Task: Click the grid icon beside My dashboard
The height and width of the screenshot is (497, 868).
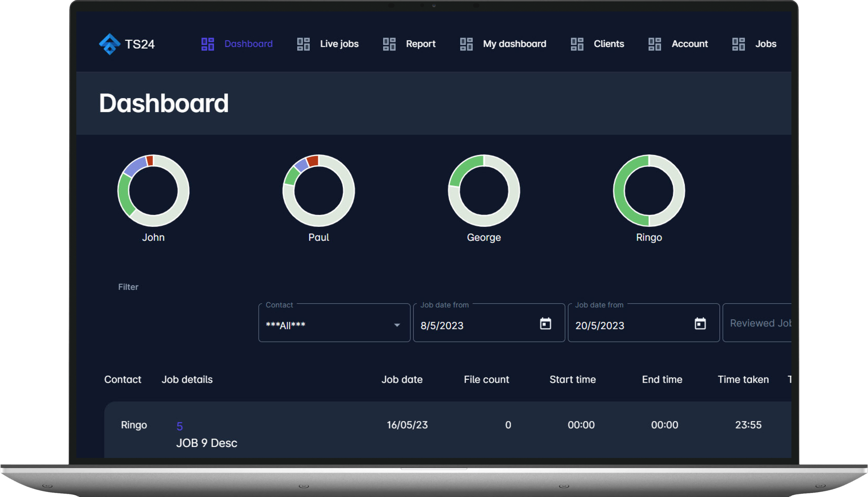Action: tap(466, 44)
